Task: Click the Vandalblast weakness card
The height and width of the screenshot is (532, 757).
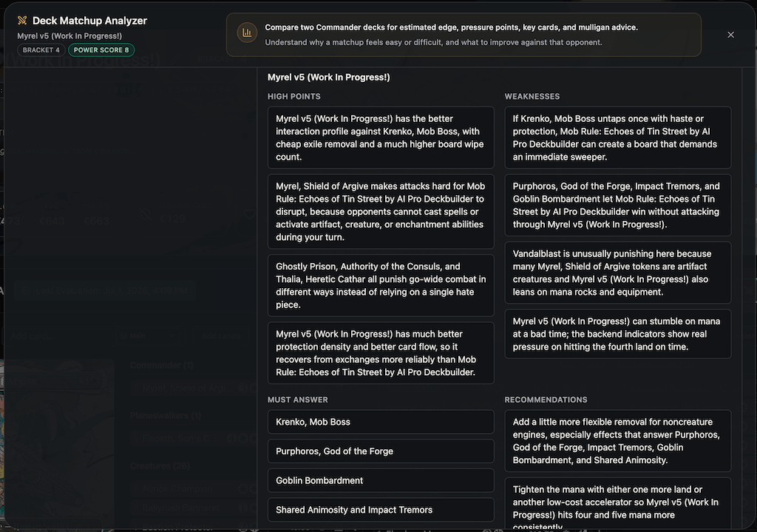Action: [618, 273]
